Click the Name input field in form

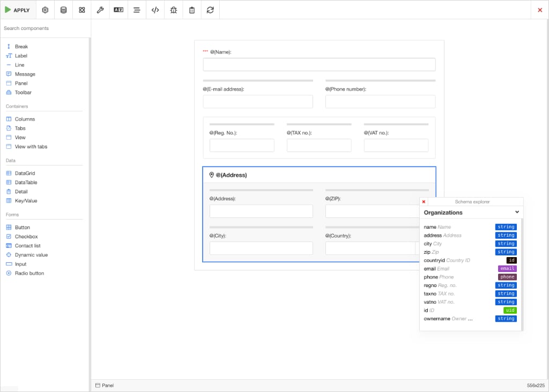[x=319, y=65]
